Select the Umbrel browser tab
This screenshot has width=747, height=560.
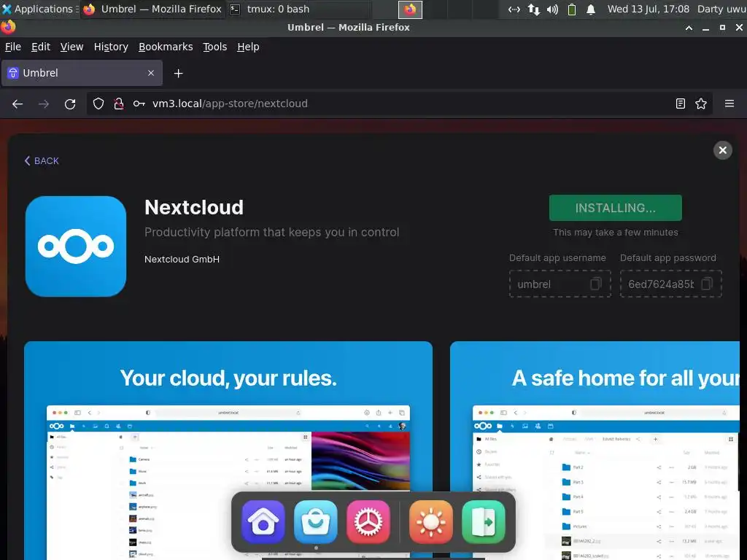point(82,73)
